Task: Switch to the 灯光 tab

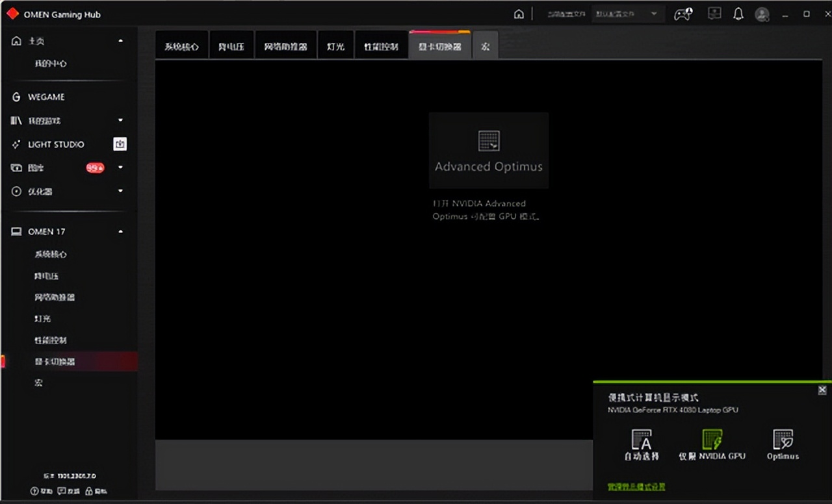Action: 335,47
